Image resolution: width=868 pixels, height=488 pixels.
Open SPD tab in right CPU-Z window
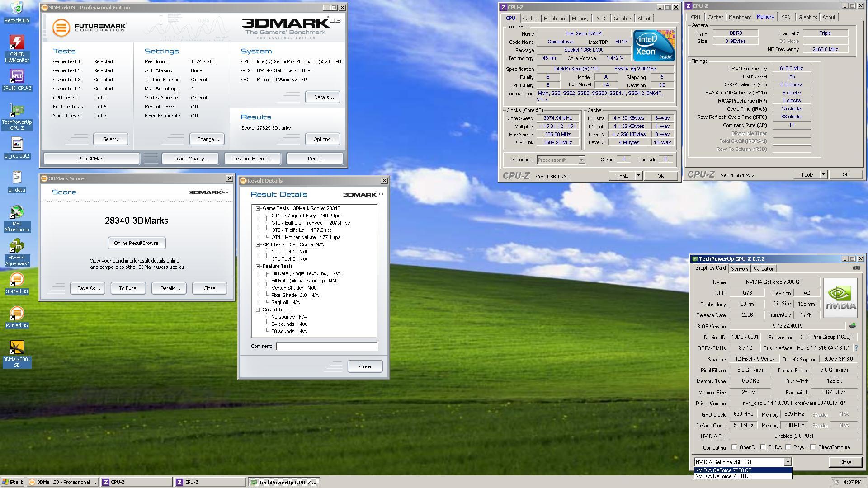(786, 17)
